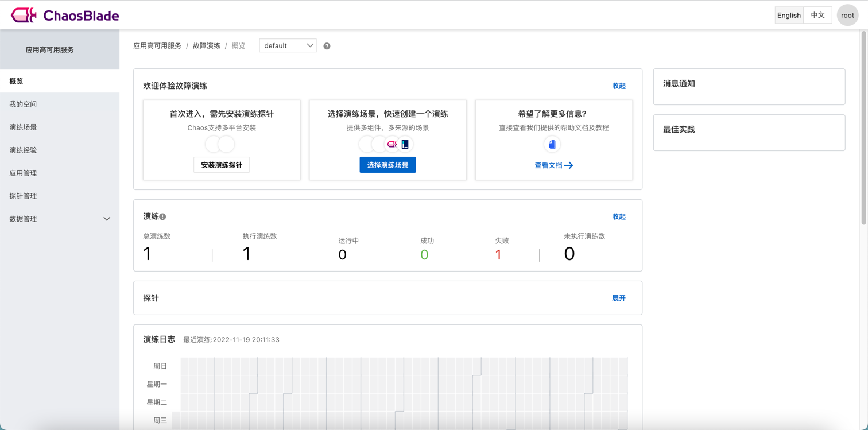The width and height of the screenshot is (868, 430).
Task: Click the 未执行演练数 value
Action: point(569,254)
